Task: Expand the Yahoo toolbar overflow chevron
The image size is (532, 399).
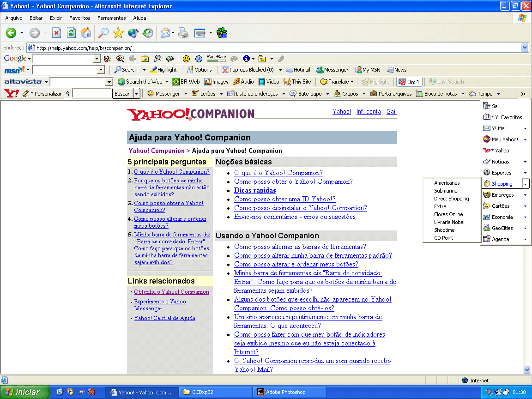Action: (x=523, y=94)
